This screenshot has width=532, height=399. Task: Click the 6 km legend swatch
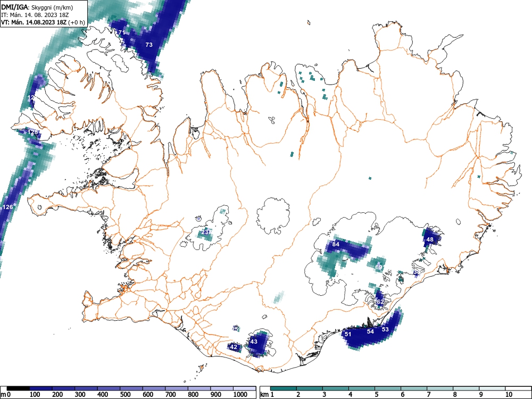(414, 388)
